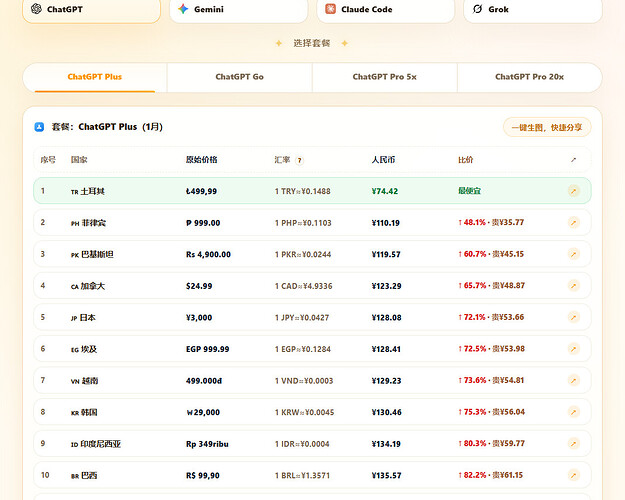Open the Egypt row arrow link

pyautogui.click(x=573, y=349)
